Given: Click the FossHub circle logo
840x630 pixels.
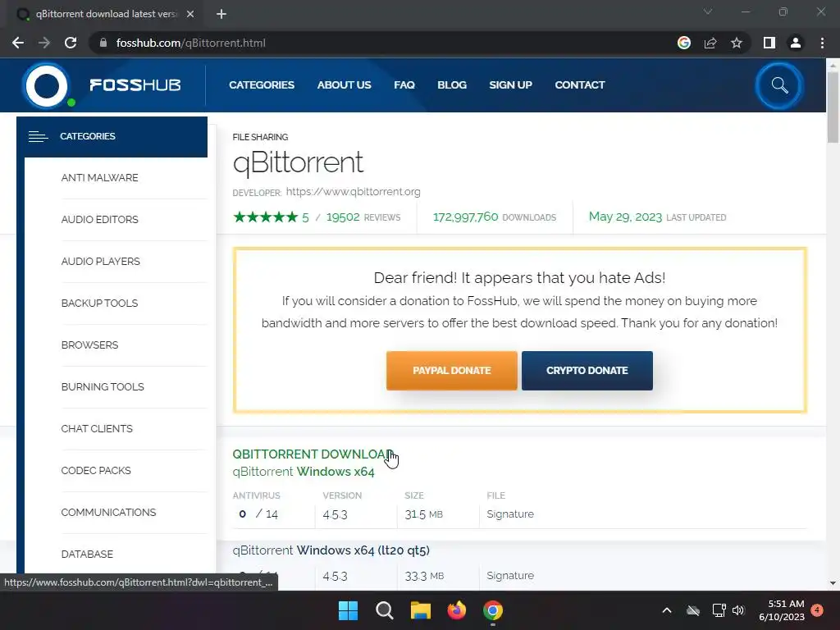Looking at the screenshot, I should click(47, 85).
